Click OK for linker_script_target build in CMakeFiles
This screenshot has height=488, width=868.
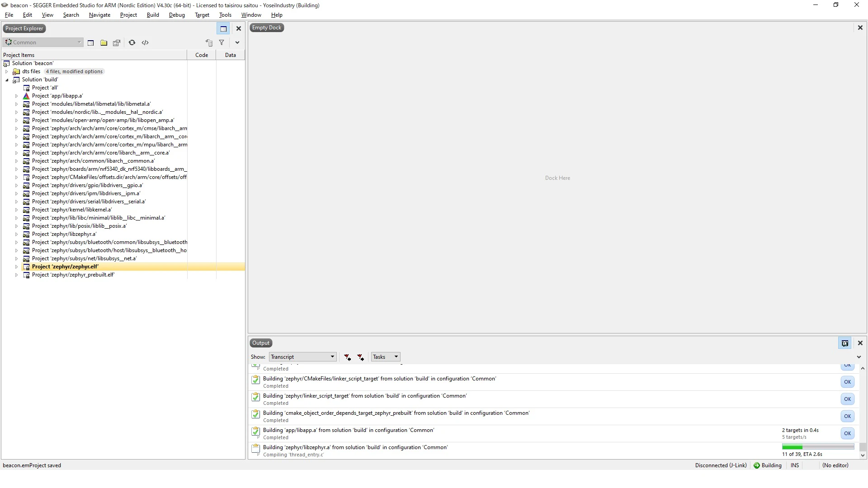click(847, 382)
